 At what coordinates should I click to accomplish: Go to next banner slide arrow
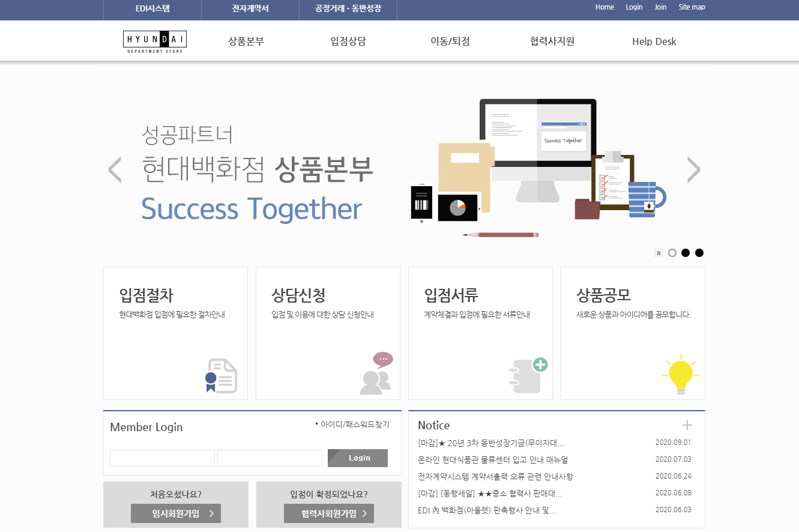tap(693, 170)
